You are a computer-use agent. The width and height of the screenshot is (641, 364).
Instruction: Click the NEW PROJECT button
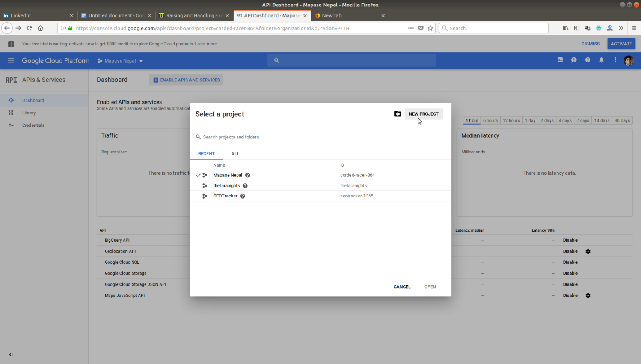pyautogui.click(x=424, y=114)
